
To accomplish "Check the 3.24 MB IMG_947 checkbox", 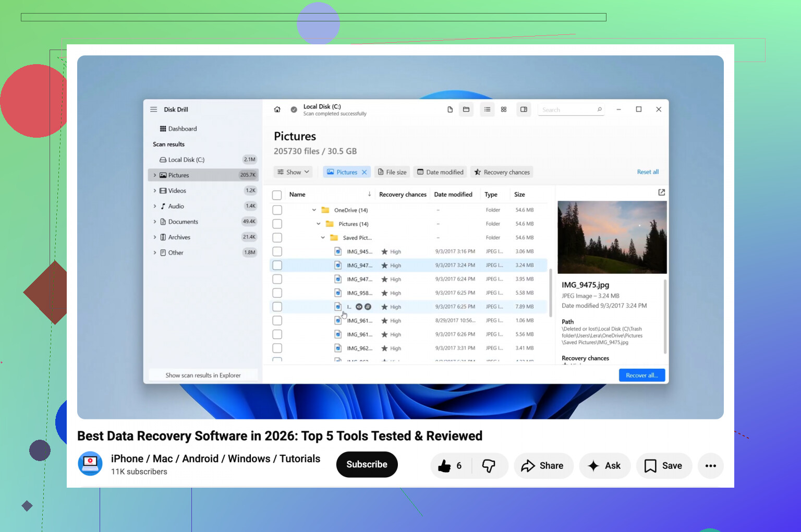I will (277, 265).
